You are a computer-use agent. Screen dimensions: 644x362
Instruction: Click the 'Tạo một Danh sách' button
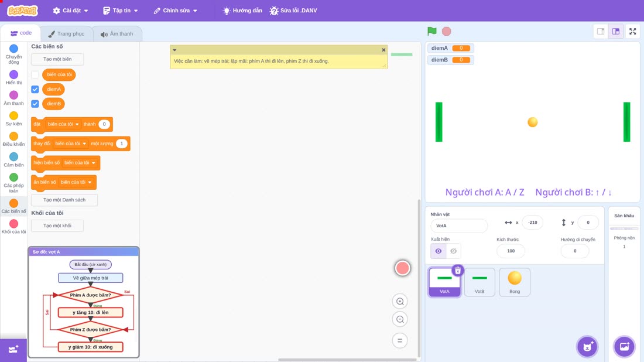pos(64,200)
